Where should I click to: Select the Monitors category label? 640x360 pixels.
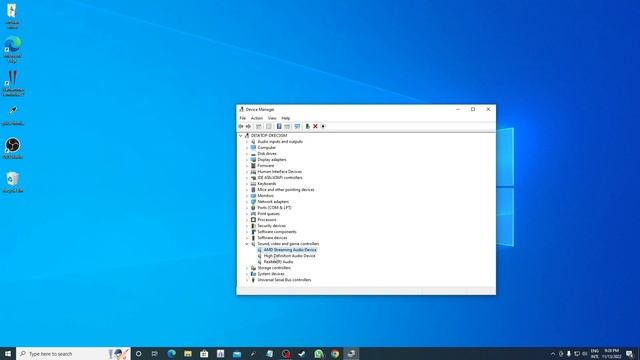pos(265,196)
